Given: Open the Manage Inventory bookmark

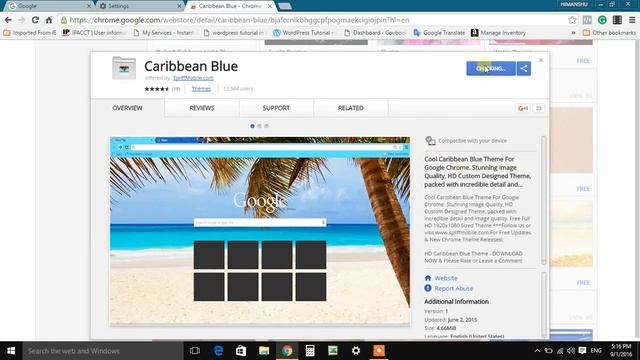Looking at the screenshot, I should 498,33.
